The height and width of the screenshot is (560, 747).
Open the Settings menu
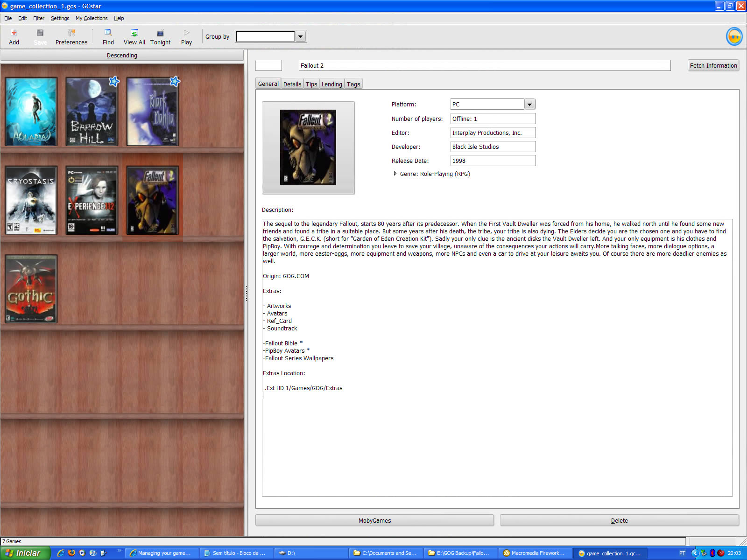click(60, 18)
